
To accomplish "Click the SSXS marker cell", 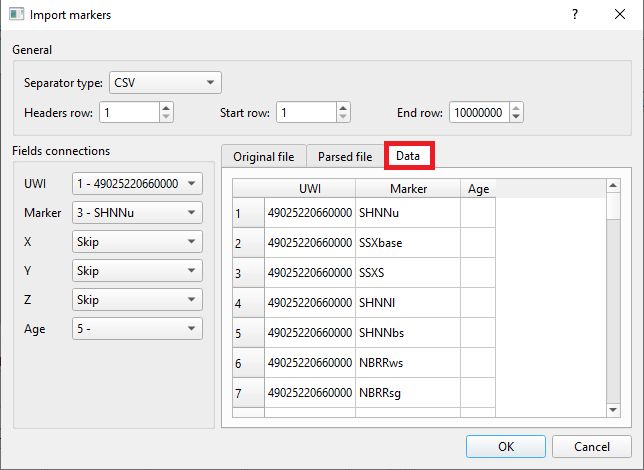I will [x=408, y=273].
